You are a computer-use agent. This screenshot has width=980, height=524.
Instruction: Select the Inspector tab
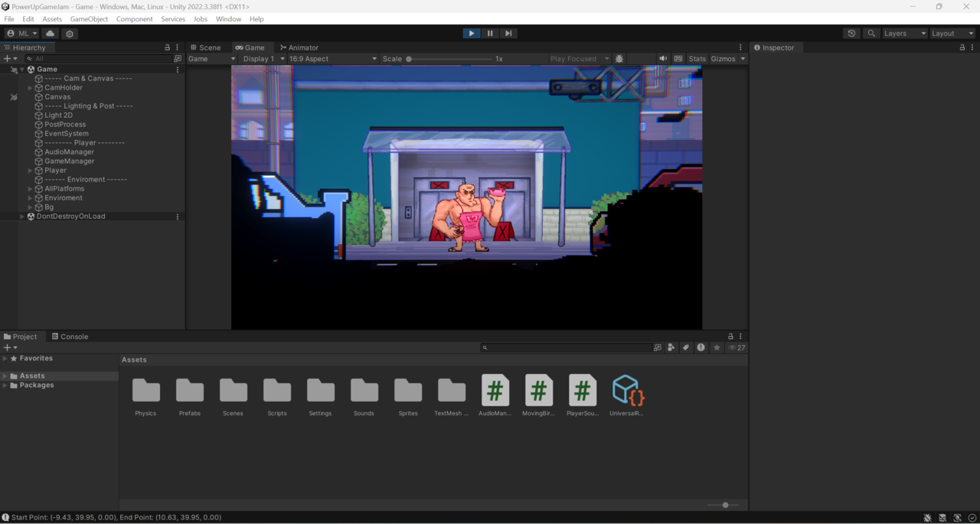point(774,47)
